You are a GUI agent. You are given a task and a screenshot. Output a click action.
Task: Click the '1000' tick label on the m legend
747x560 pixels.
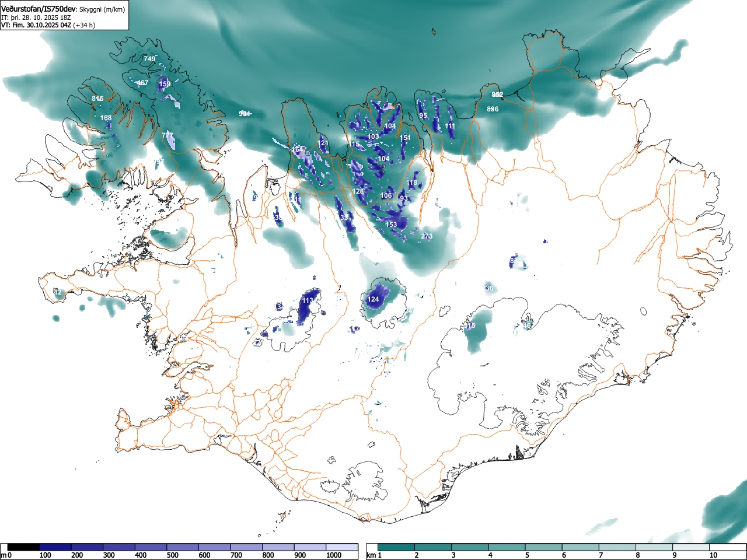tap(334, 555)
